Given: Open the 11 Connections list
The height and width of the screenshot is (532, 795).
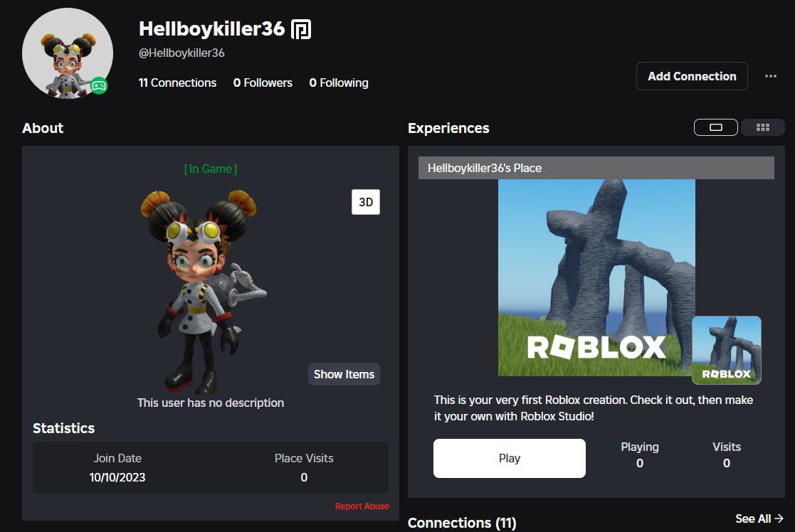Looking at the screenshot, I should pyautogui.click(x=177, y=83).
